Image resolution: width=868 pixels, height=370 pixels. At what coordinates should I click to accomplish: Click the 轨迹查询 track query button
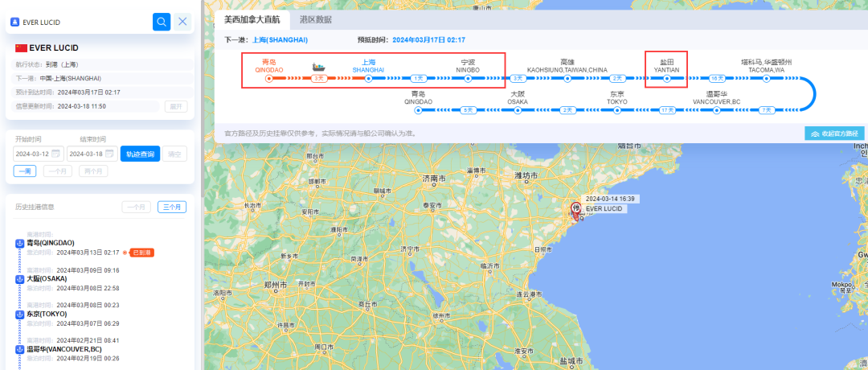click(x=140, y=154)
